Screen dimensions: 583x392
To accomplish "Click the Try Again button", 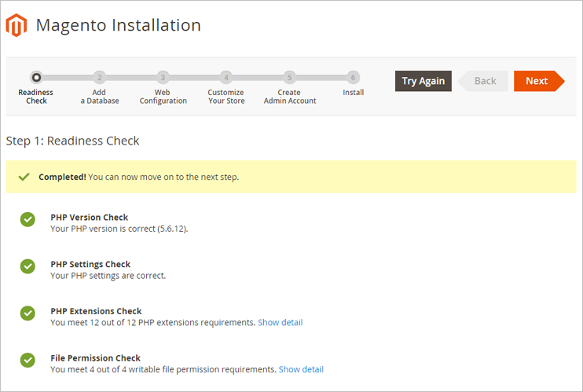I will click(423, 81).
